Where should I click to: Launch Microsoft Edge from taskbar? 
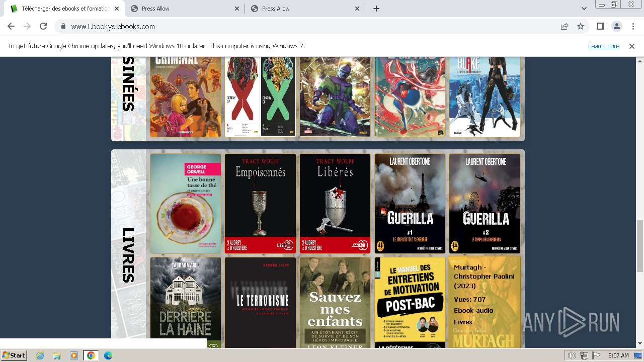click(x=108, y=355)
